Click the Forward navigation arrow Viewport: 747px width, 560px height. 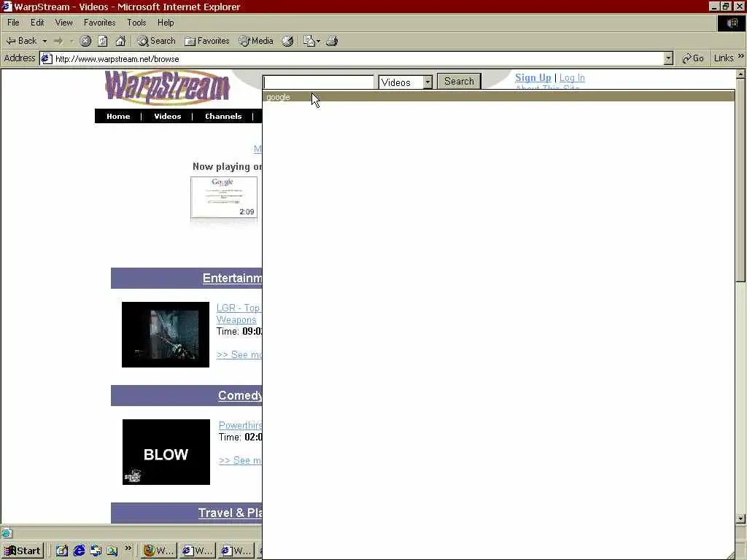(x=58, y=41)
